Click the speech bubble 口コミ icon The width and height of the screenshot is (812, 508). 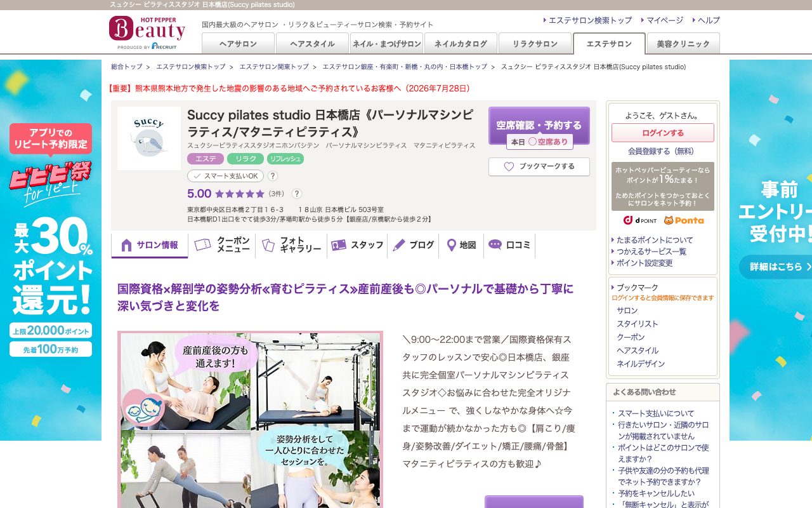495,245
